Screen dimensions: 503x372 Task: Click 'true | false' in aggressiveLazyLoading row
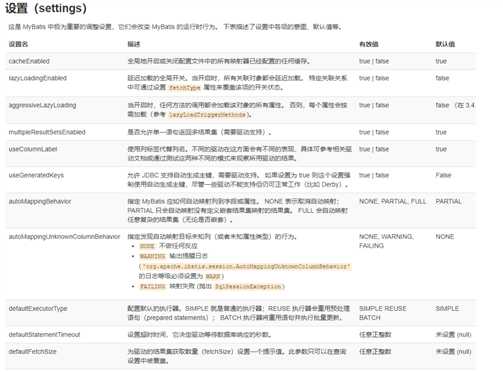point(374,105)
